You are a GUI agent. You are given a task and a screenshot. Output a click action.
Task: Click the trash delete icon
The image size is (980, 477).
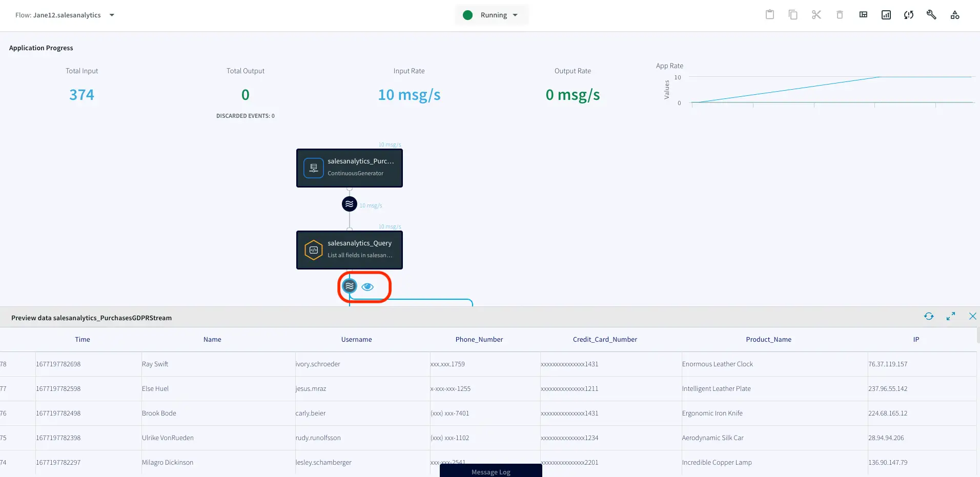pyautogui.click(x=840, y=15)
